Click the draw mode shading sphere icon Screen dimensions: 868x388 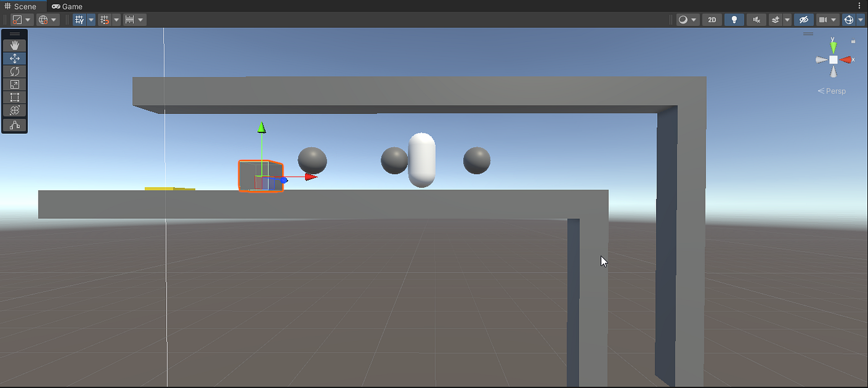[x=683, y=20]
